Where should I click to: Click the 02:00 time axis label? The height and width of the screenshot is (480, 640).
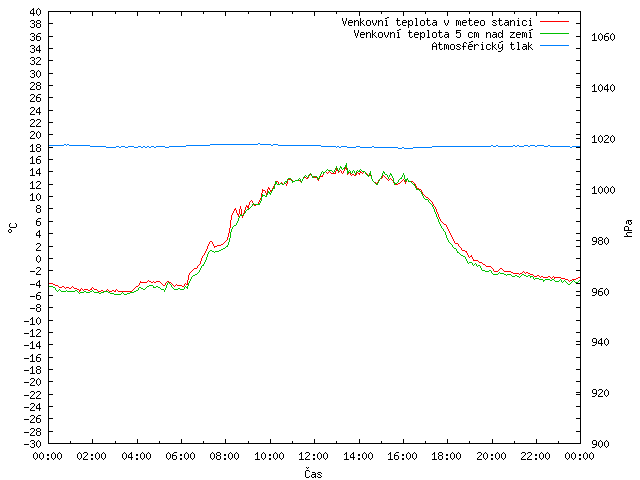coord(92,456)
